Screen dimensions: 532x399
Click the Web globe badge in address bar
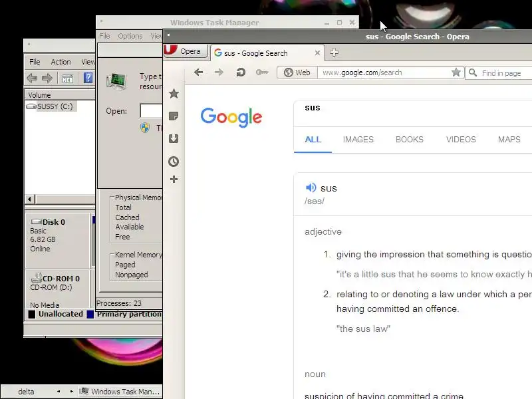point(297,72)
